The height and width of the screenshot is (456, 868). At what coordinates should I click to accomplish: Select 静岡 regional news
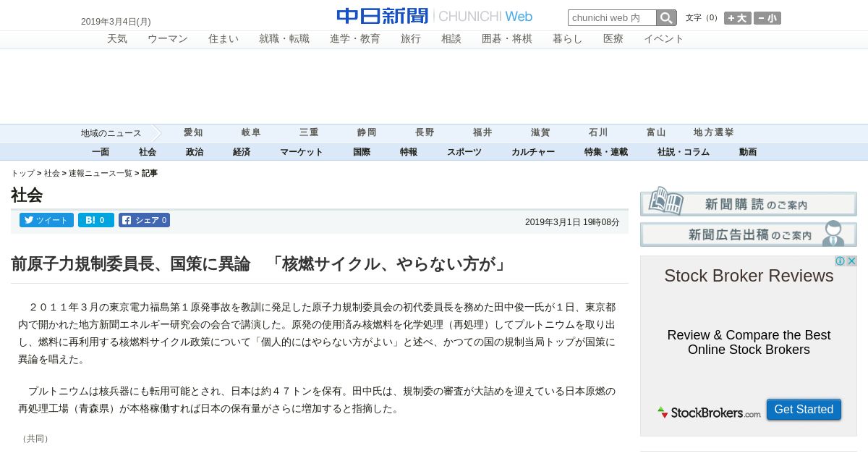click(367, 132)
